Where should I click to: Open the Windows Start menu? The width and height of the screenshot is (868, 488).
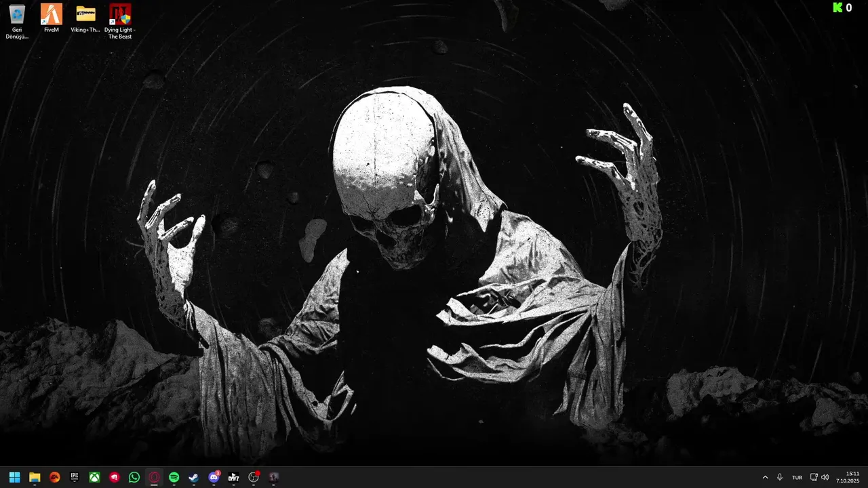(x=15, y=477)
